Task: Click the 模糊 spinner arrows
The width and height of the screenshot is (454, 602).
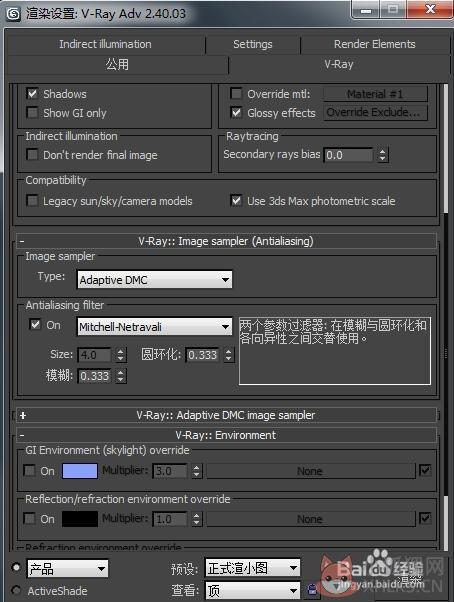Action: click(121, 376)
